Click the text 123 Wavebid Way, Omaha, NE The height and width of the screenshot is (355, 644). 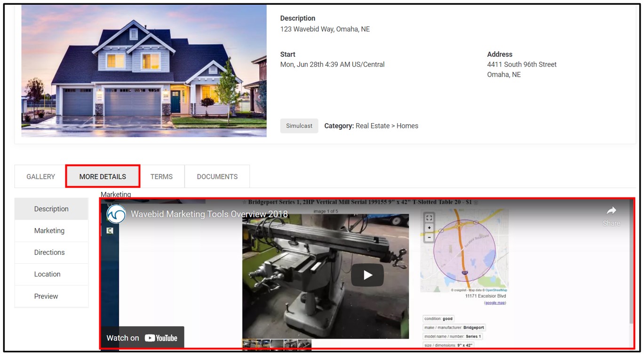[x=325, y=29]
